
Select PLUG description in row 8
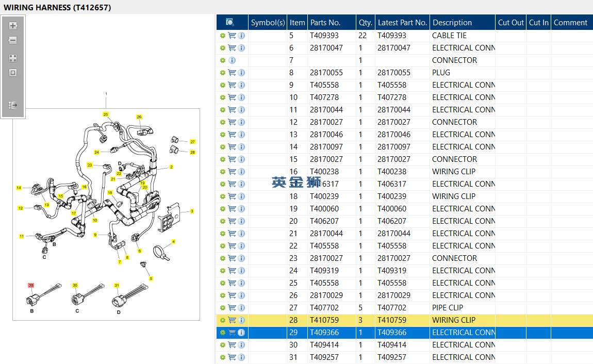point(441,73)
